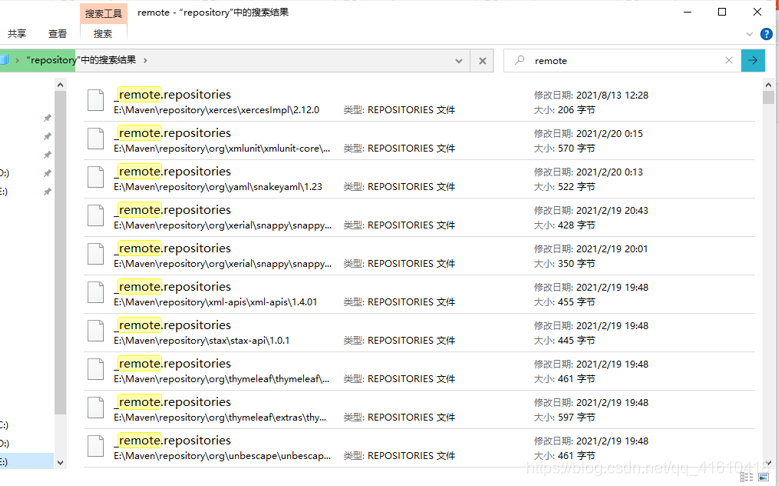Select the file icon of the thymeleaf extras entry
Screen dimensions: 779x486
[95, 407]
